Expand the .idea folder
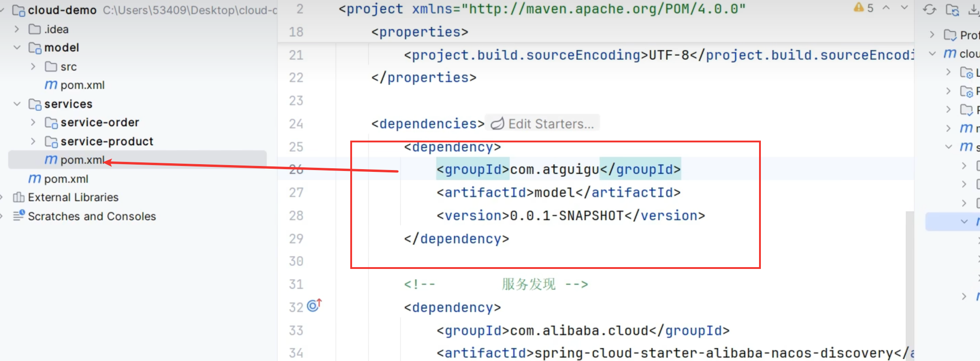The width and height of the screenshot is (980, 361). tap(17, 29)
